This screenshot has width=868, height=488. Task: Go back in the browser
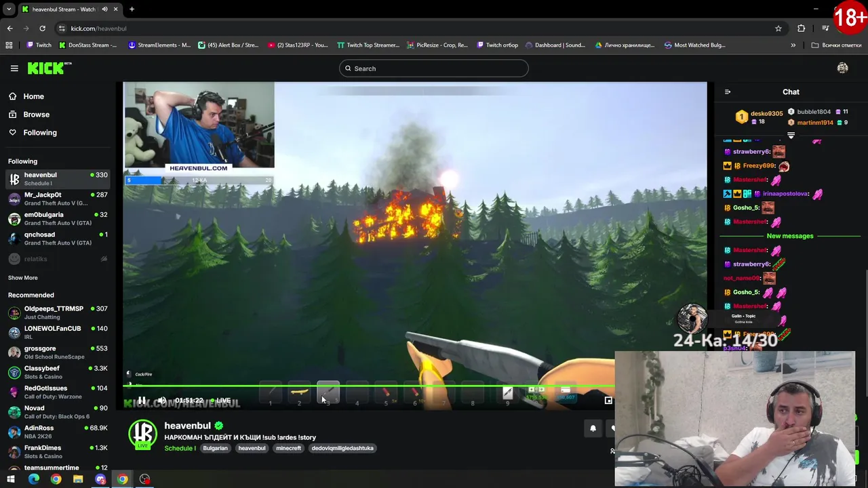(x=9, y=28)
